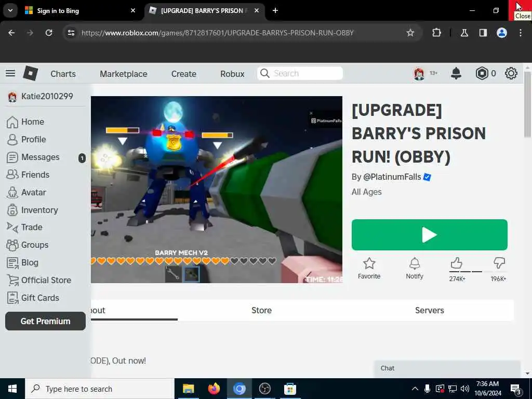
Task: View site information icon in address bar
Action: 71,33
